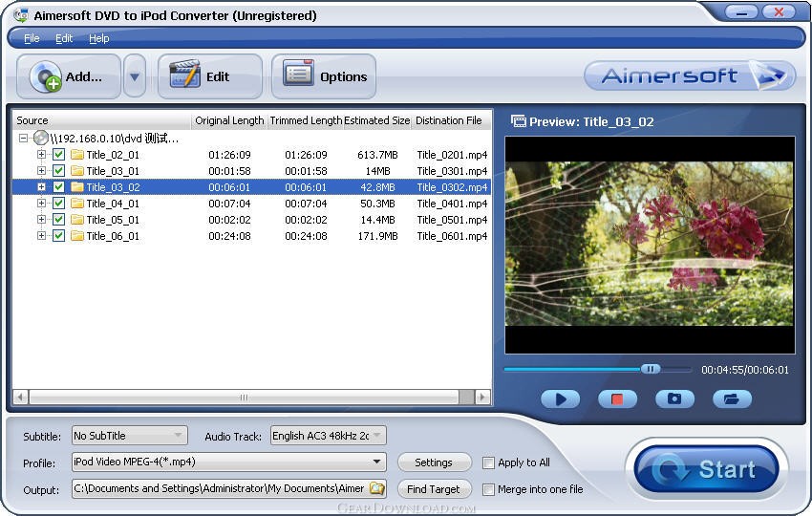The image size is (812, 516).
Task: Uncheck Title_03_01 checkbox
Action: click(x=58, y=170)
